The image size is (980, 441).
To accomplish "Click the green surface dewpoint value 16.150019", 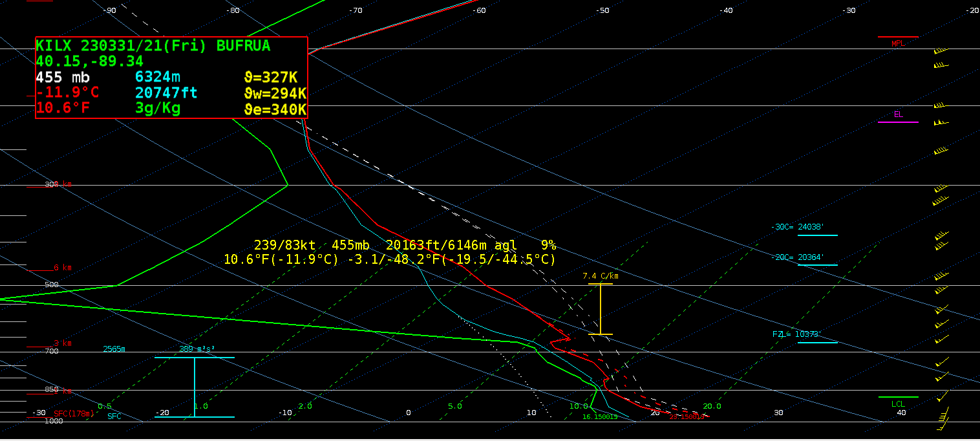I will click(x=600, y=417).
